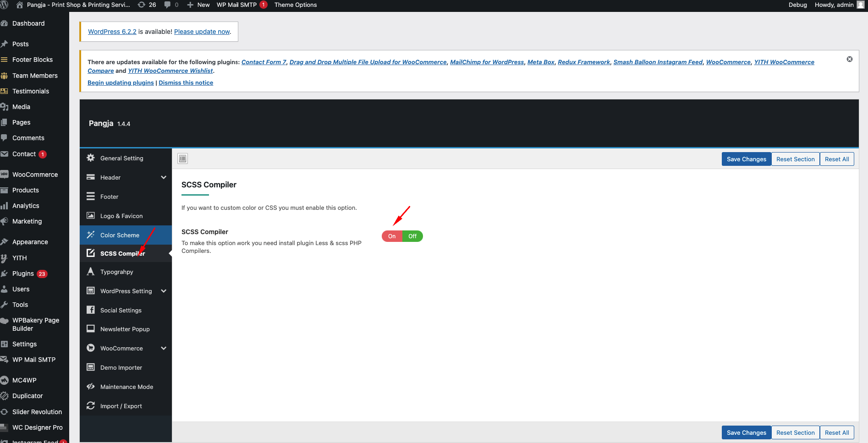Click Begin updating plugins link
This screenshot has width=868, height=443.
[121, 82]
